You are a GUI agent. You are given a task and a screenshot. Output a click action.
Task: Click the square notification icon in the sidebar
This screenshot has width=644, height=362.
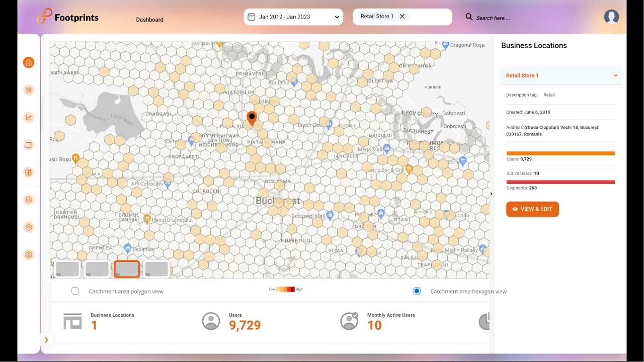tap(29, 145)
